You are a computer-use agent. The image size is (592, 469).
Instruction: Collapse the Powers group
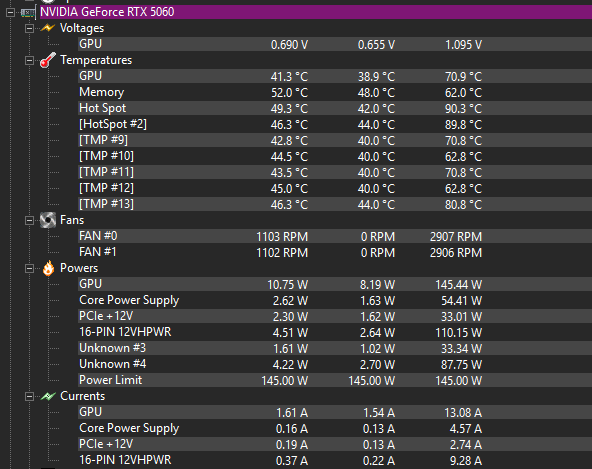[29, 268]
